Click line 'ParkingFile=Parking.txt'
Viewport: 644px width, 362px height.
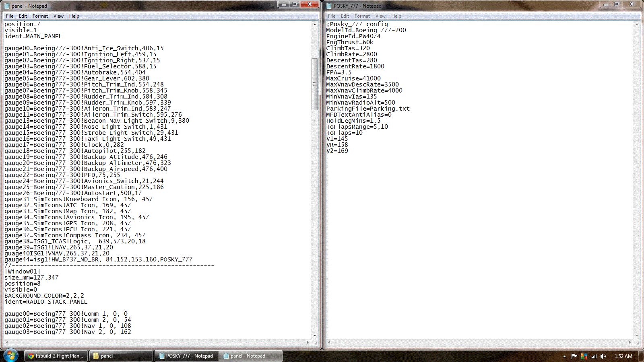click(368, 109)
